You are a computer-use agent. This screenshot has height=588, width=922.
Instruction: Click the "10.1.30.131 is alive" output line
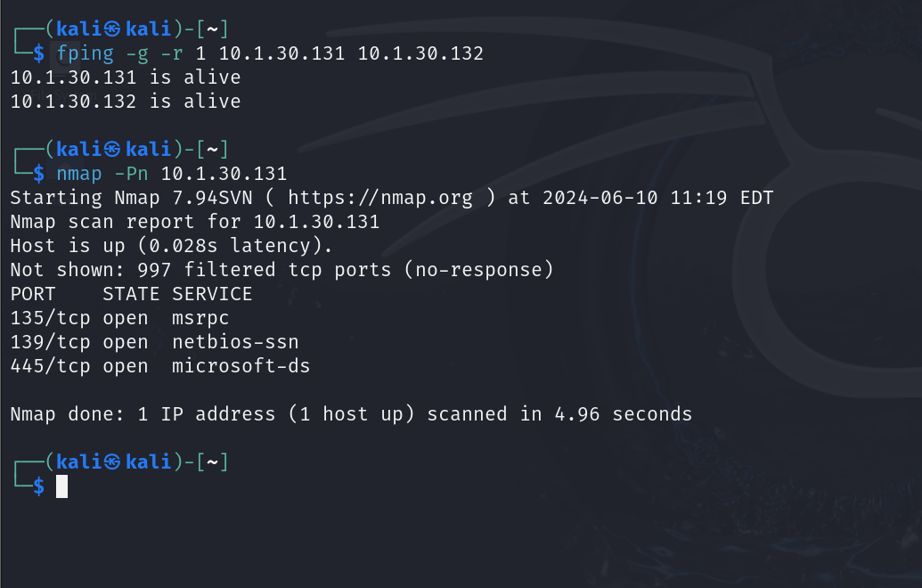coord(126,78)
